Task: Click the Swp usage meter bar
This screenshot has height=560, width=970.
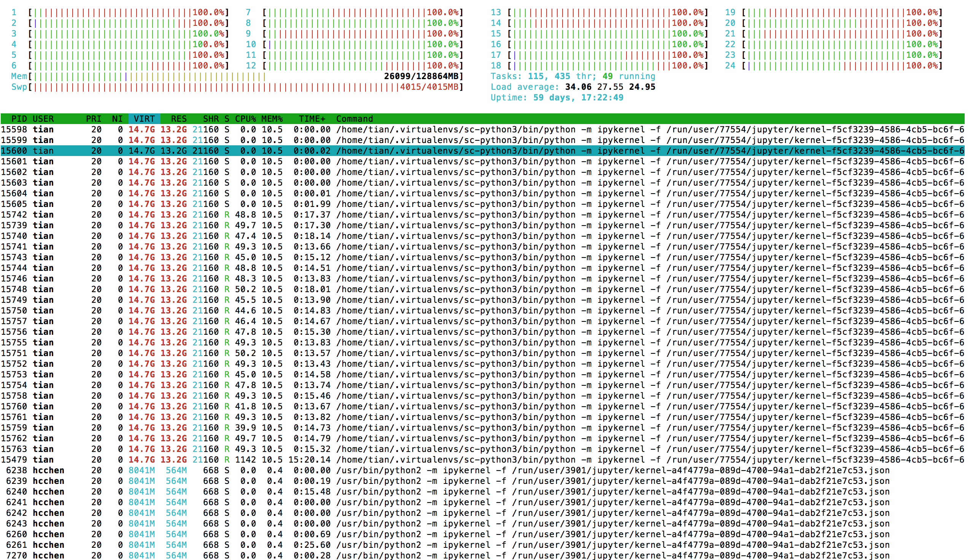Action: tap(237, 87)
